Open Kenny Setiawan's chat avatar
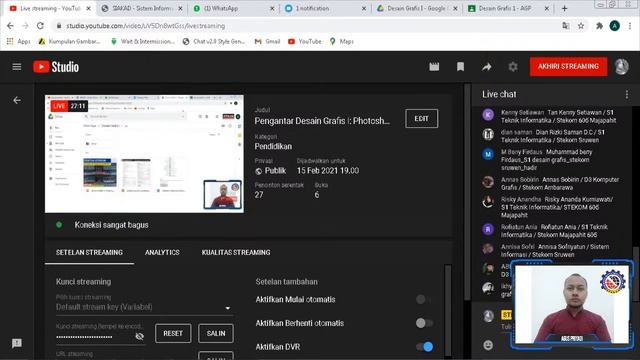Image resolution: width=640 pixels, height=360 pixels. coord(488,115)
